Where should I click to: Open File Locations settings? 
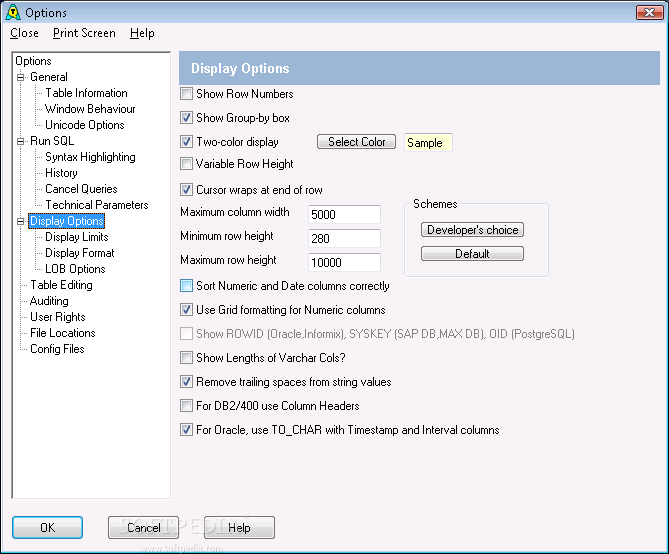(63, 333)
